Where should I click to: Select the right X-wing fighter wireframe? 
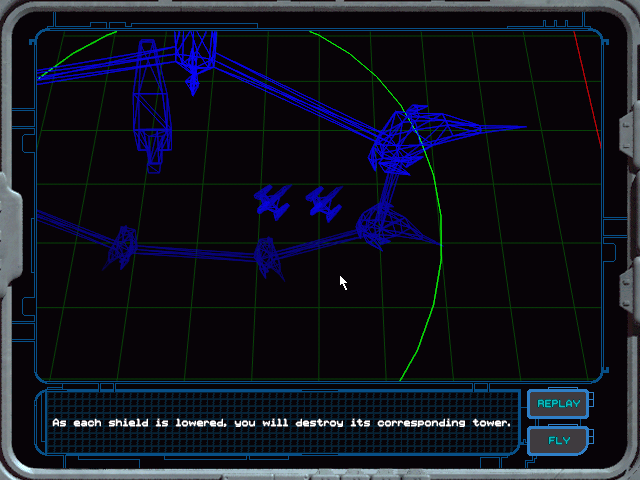tap(324, 204)
